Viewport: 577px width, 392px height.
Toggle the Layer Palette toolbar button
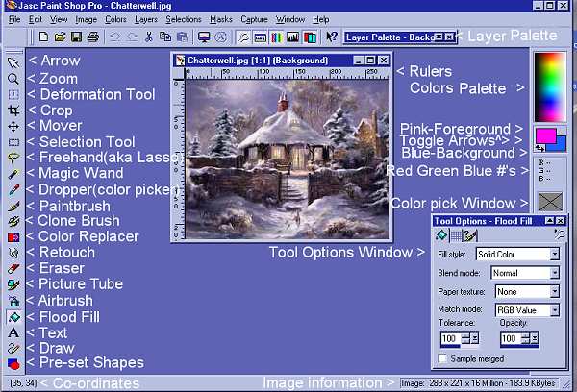[x=310, y=37]
